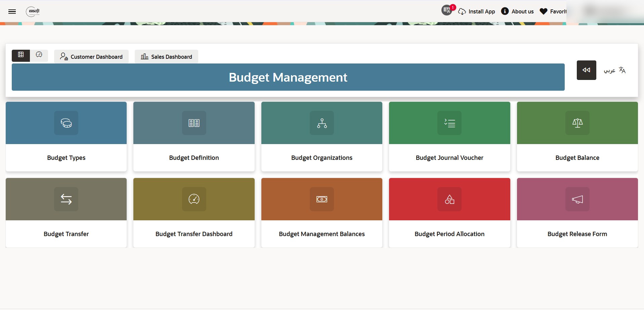The width and height of the screenshot is (644, 310).
Task: Click the Favorites heart icon
Action: coord(544,11)
